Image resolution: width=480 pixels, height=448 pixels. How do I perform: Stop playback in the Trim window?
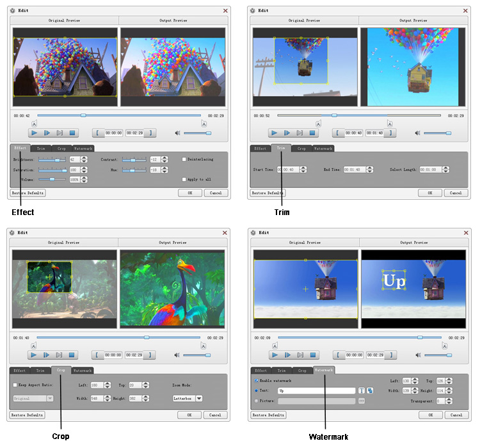(312, 133)
